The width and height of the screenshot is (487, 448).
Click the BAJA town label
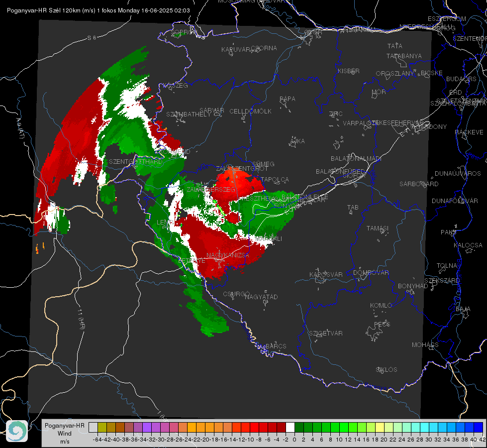(x=463, y=309)
